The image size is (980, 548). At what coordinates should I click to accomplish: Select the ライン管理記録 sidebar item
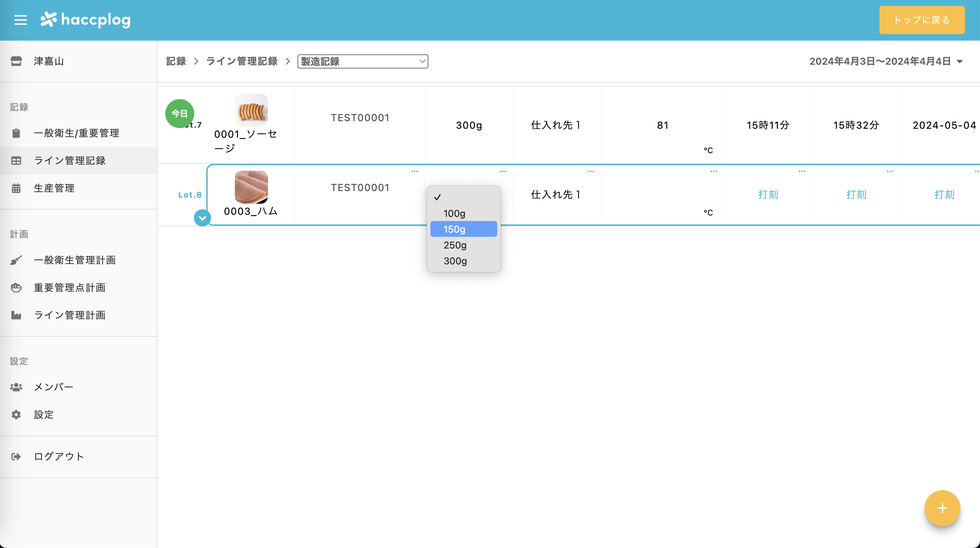[x=70, y=160]
